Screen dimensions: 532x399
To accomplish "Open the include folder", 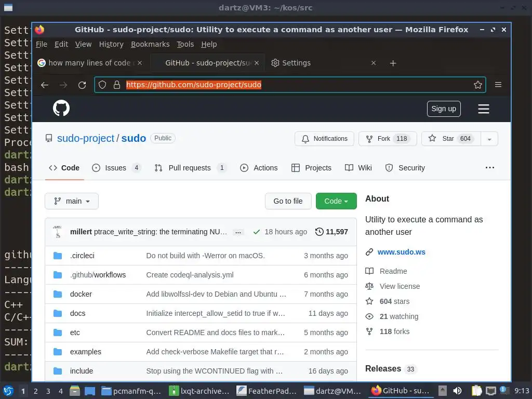I will (x=82, y=371).
